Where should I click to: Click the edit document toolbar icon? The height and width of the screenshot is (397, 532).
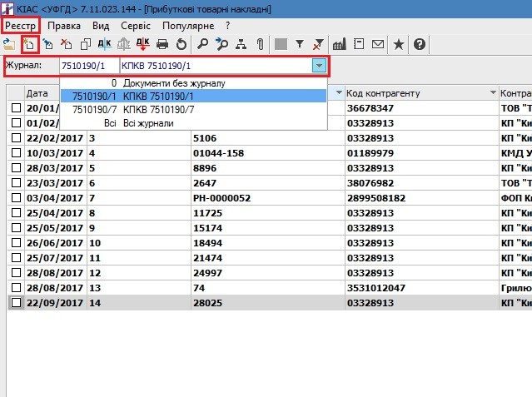point(48,44)
